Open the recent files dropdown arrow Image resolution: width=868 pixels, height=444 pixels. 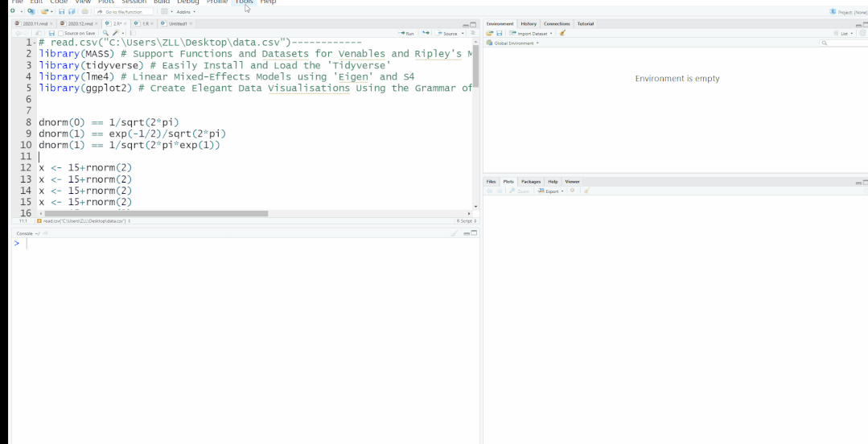click(51, 11)
